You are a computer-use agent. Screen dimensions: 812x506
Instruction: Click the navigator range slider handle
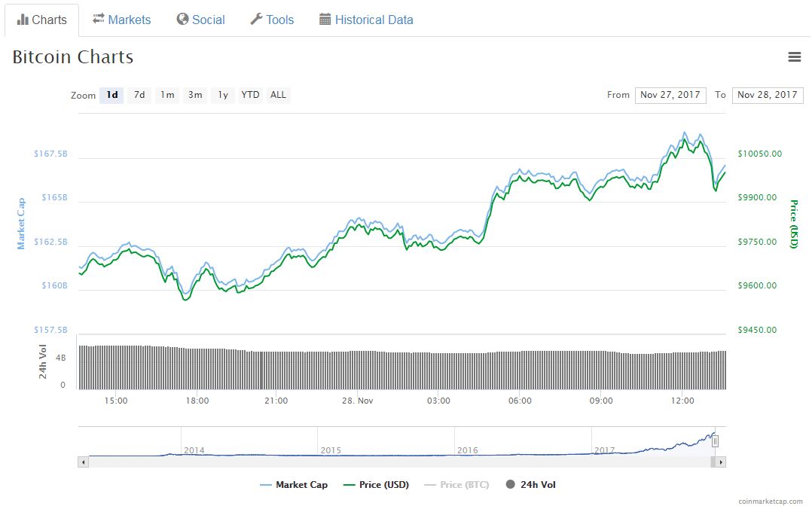pos(716,441)
